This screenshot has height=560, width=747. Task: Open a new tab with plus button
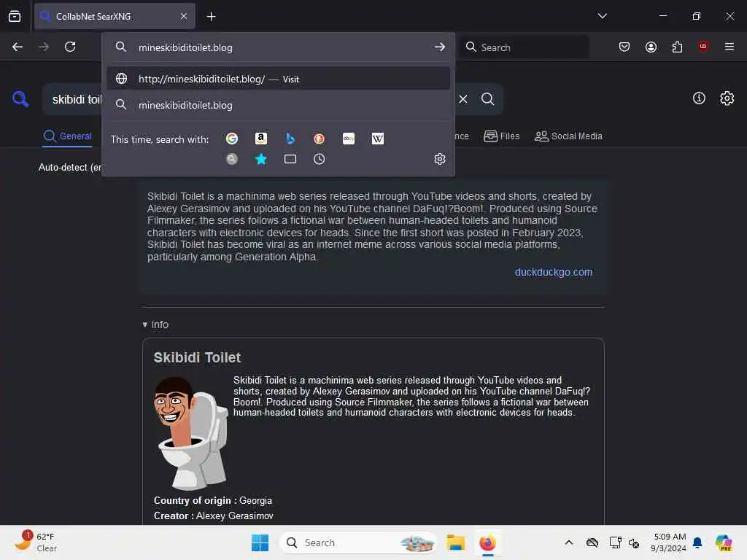[x=211, y=17]
